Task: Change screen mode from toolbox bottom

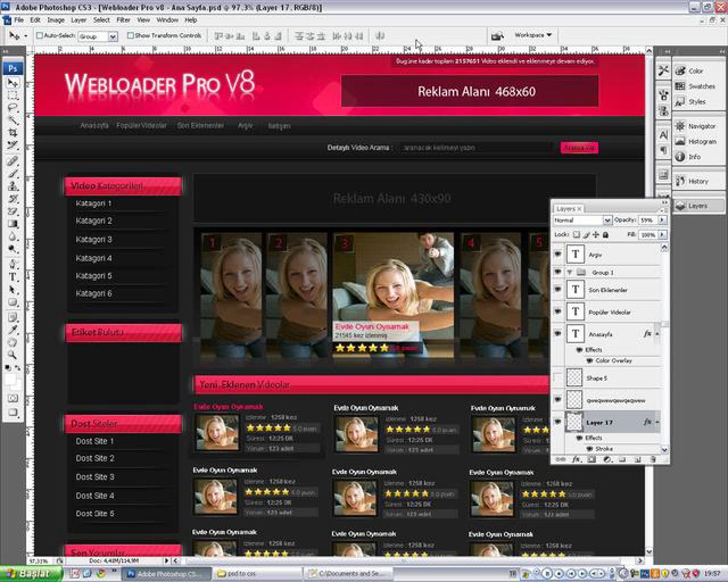Action: click(13, 412)
